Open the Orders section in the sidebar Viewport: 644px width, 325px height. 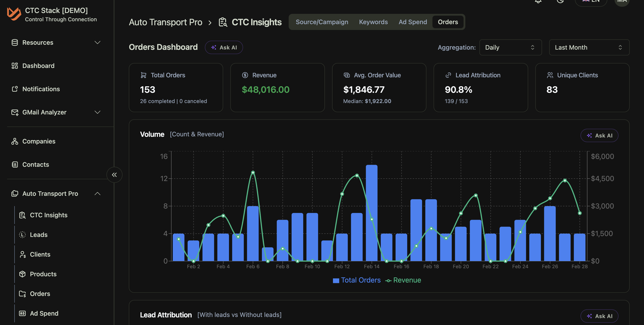(40, 294)
